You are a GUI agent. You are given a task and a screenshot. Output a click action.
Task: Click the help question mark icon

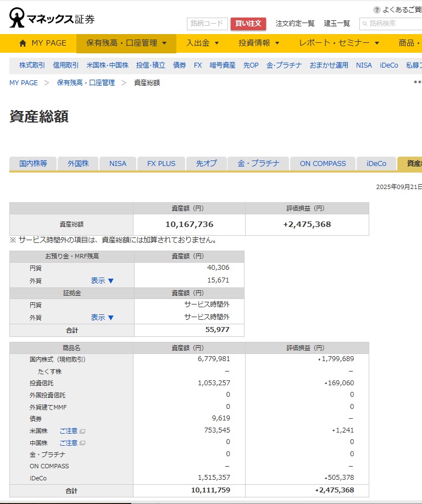point(376,10)
